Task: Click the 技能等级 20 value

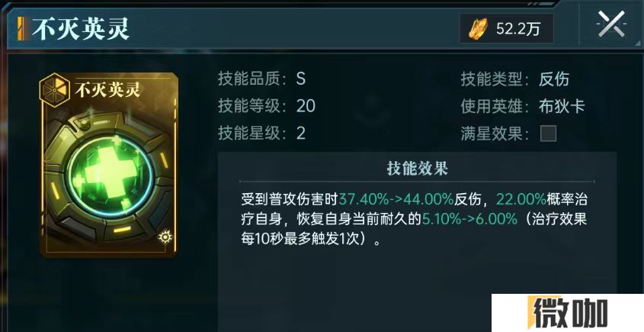Action: 306,106
